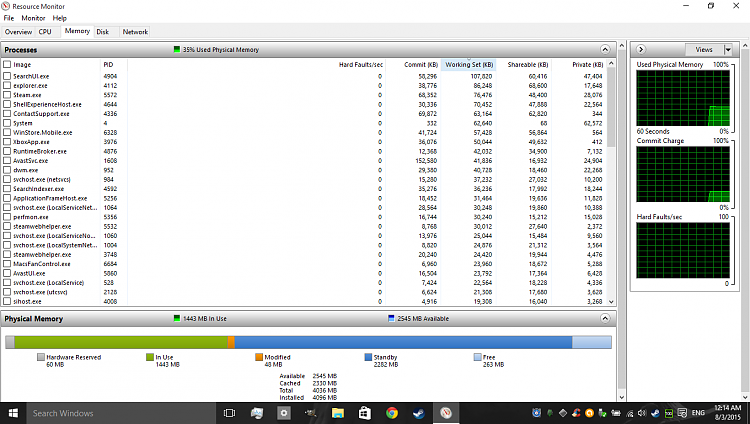Click the green 1443 MB In Use indicator
Screen dimensions: 750x424
coord(177,318)
